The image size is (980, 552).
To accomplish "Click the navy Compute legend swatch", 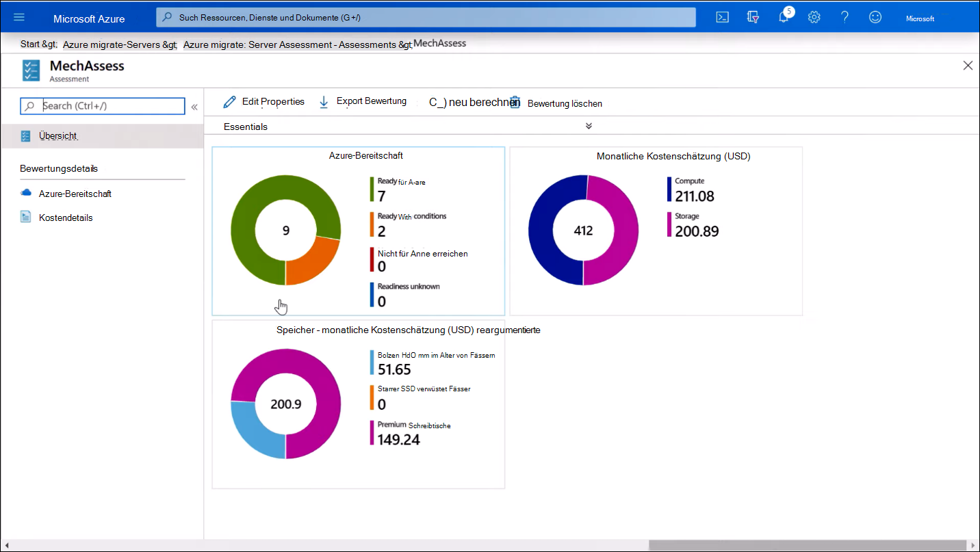I will (x=669, y=189).
